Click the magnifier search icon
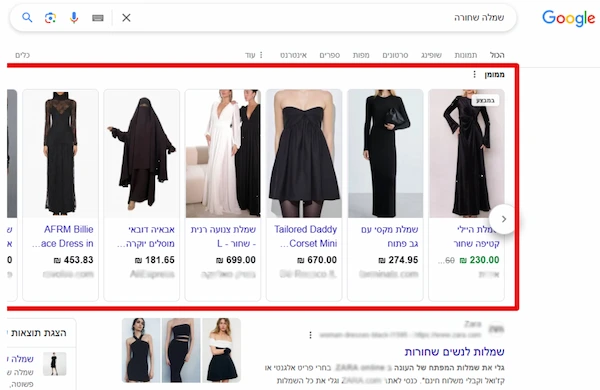This screenshot has height=390, width=600. click(x=27, y=17)
